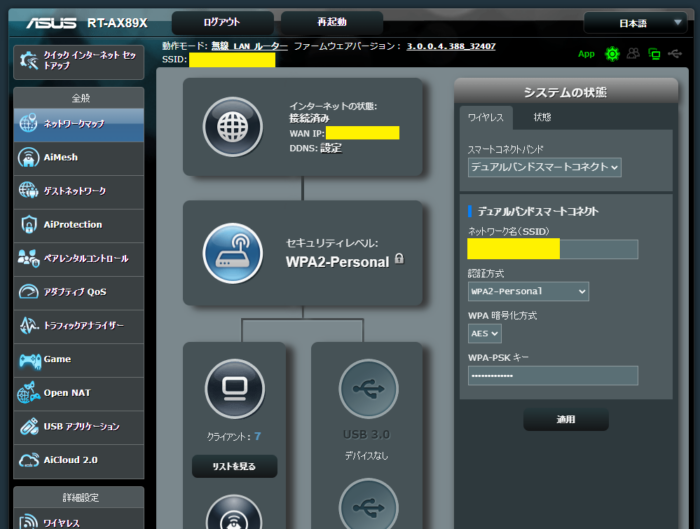Click the リストを見る client list button

pyautogui.click(x=234, y=466)
